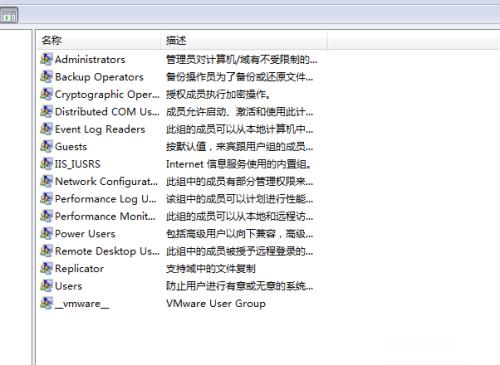Click the Replicator group icon

click(x=46, y=268)
